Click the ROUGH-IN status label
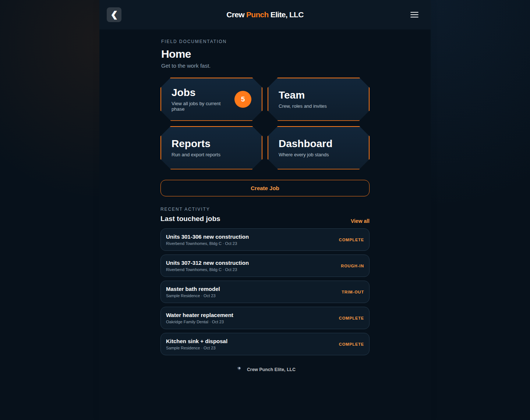Viewport: 530px width, 420px height. pyautogui.click(x=352, y=266)
